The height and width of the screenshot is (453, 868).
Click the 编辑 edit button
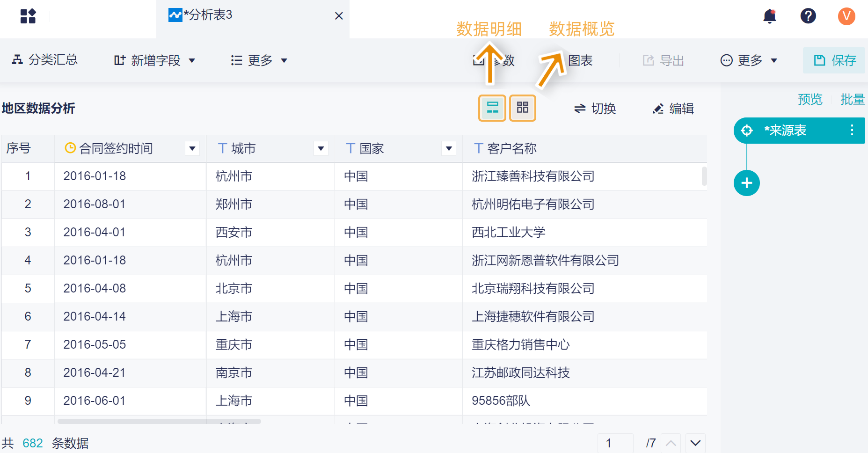[x=673, y=109]
